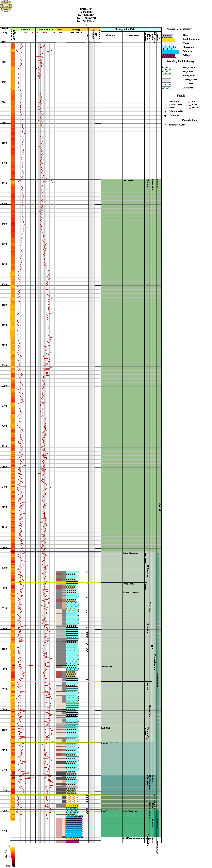Click the Secondary Rock Lithology legend title
The height and width of the screenshot is (868, 212).
click(x=180, y=61)
